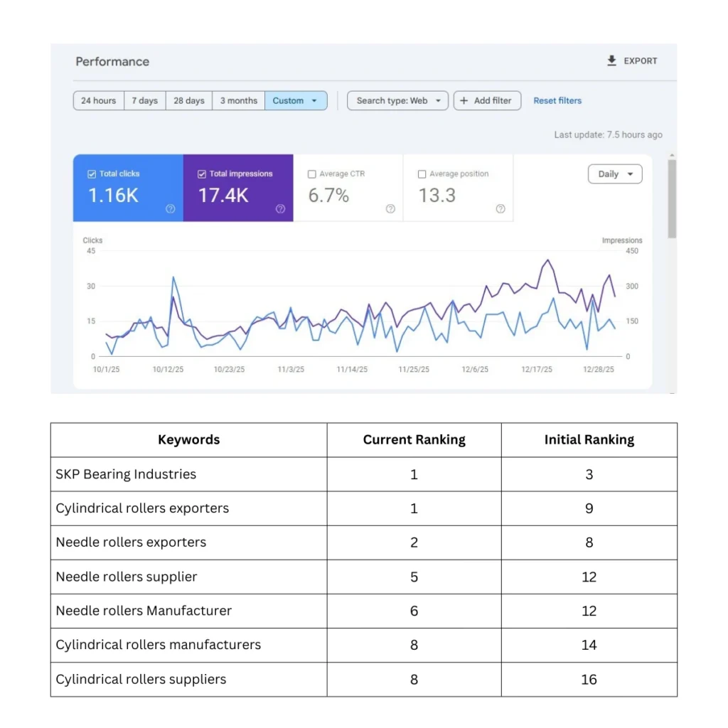Click help icon on Total impressions card
Screen dimensions: 728x728
[x=280, y=209]
